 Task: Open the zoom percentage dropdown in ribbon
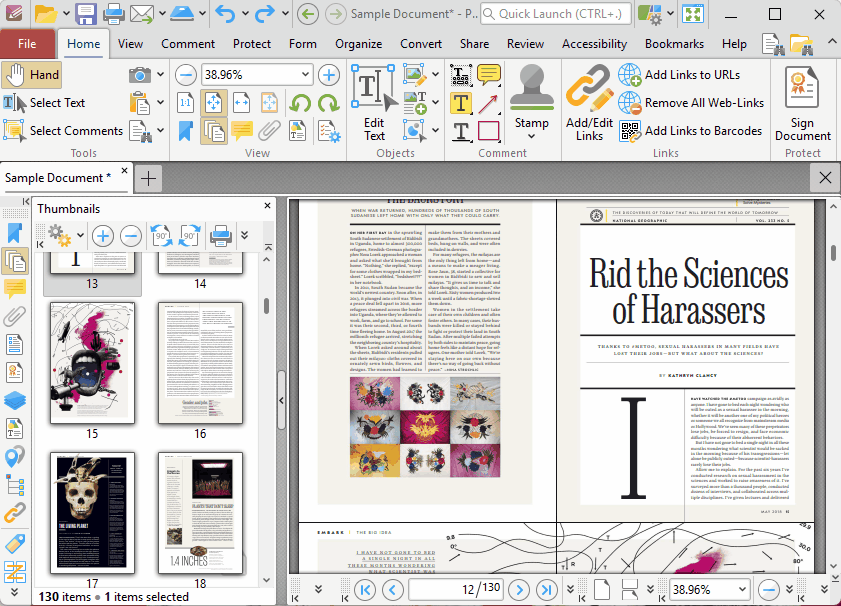click(x=305, y=75)
